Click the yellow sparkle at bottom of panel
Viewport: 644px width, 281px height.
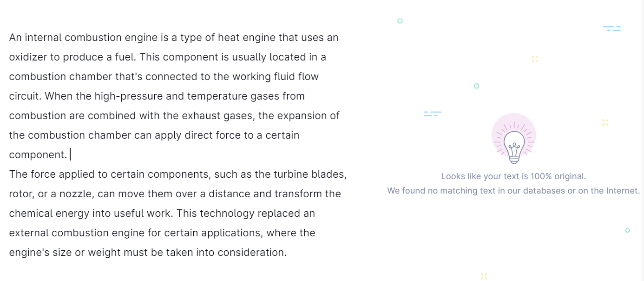(x=484, y=276)
